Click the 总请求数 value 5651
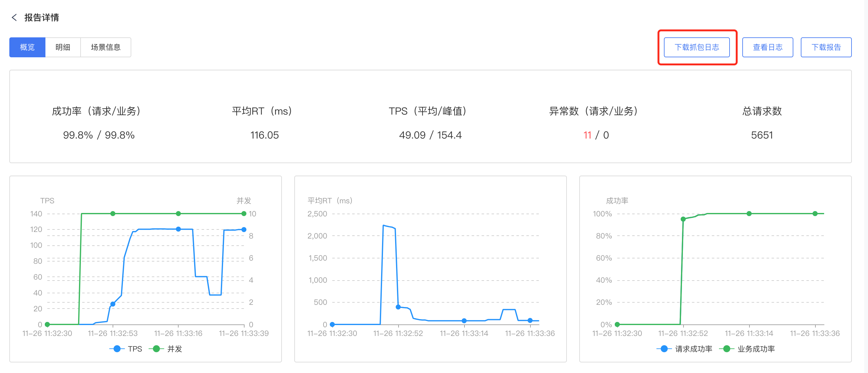The height and width of the screenshot is (373, 868). tap(762, 135)
